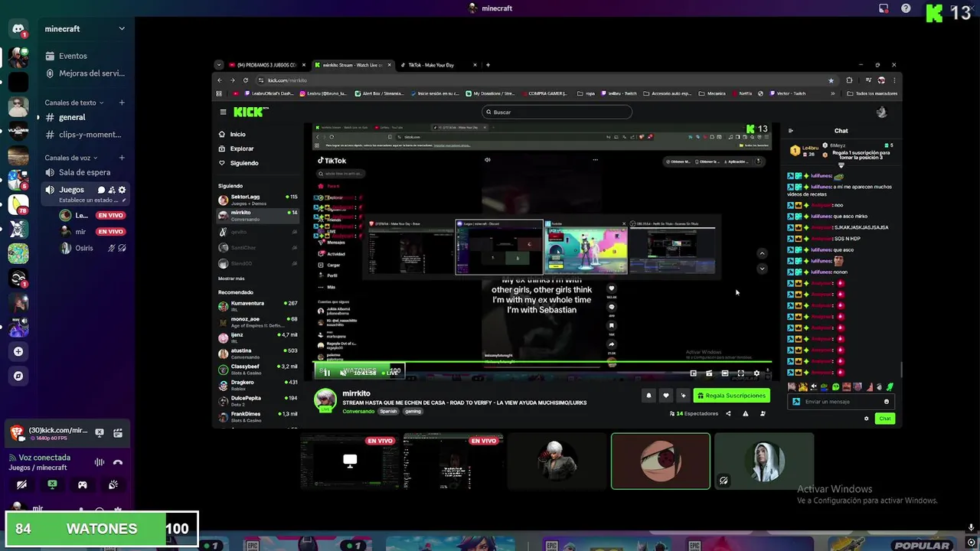
Task: Open Kick player settings gear
Action: 756,373
